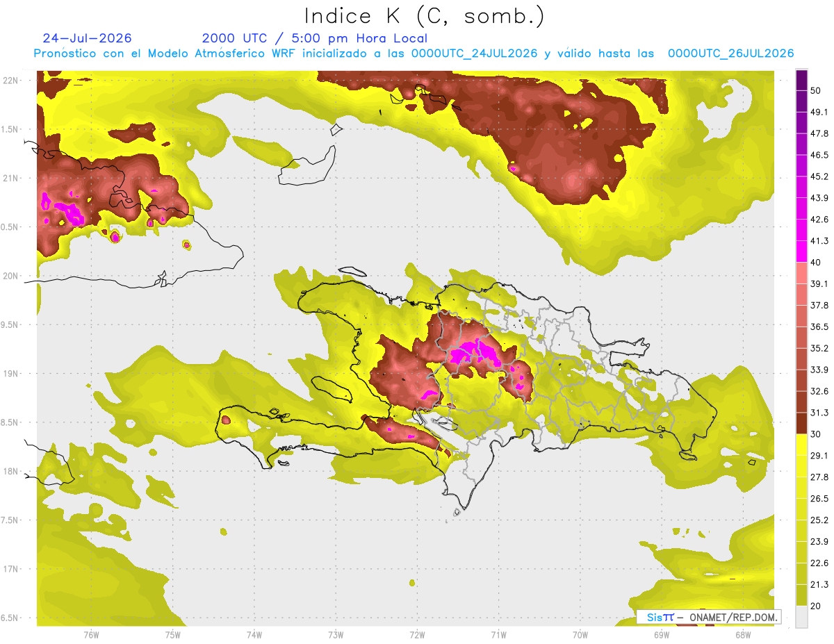Click the longitude label "72W"
This screenshot has width=834, height=644.
tap(418, 634)
